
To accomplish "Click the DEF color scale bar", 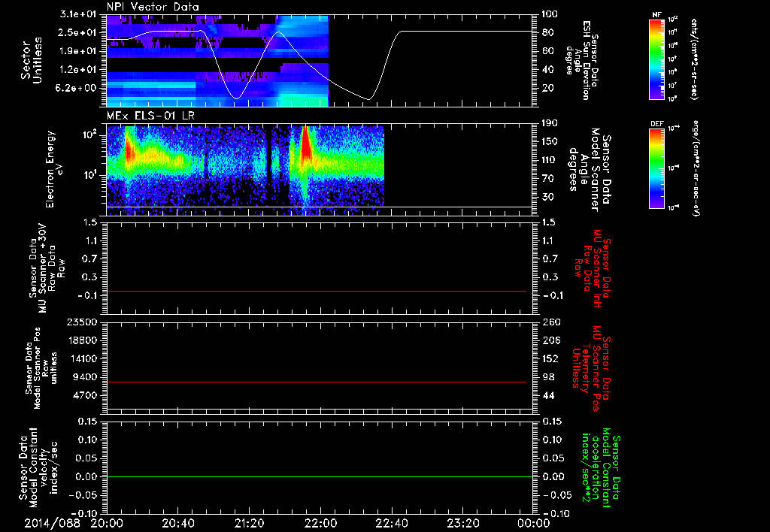I will coord(657,168).
